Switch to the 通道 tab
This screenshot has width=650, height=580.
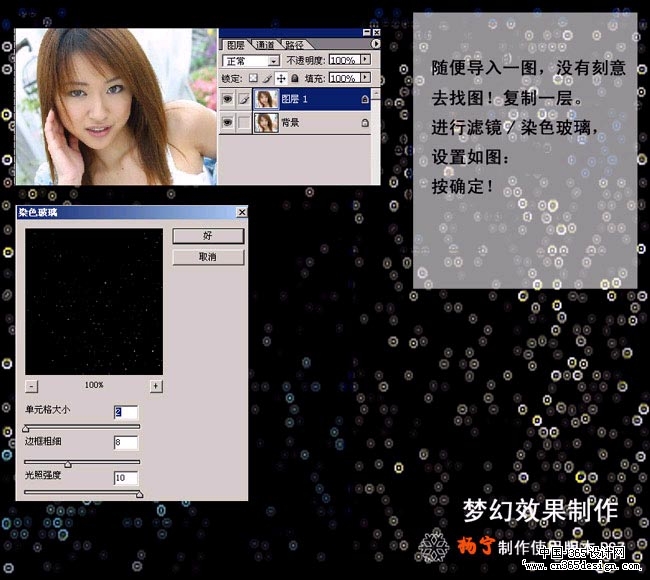(x=264, y=45)
